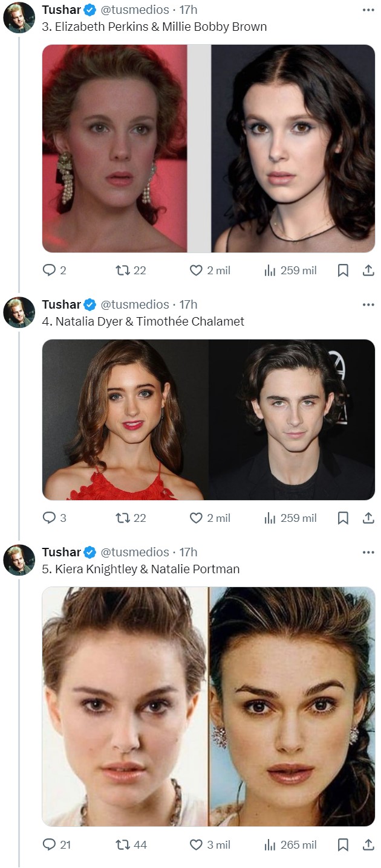Click Tushar's avatar beside tweet 3
The height and width of the screenshot is (868, 381).
click(19, 18)
